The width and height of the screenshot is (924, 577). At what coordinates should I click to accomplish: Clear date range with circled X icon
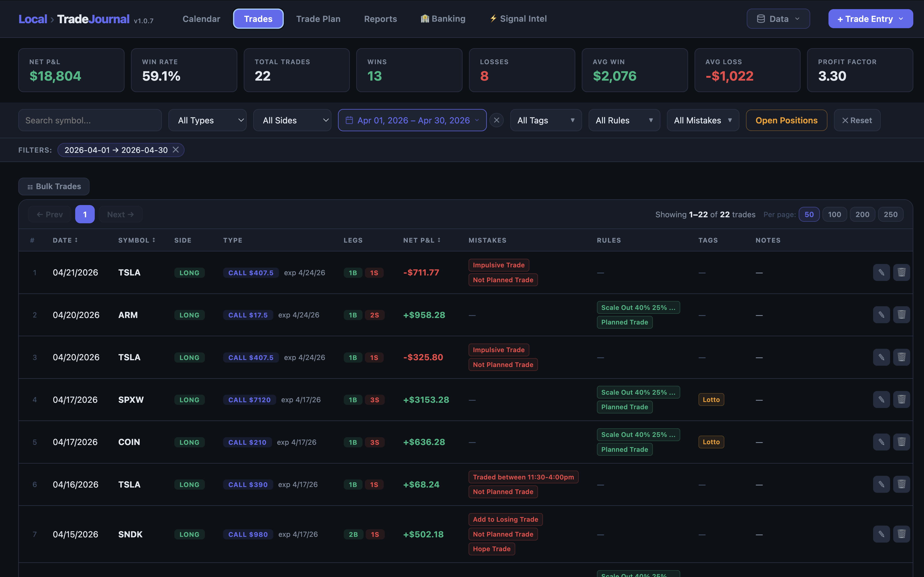click(496, 120)
